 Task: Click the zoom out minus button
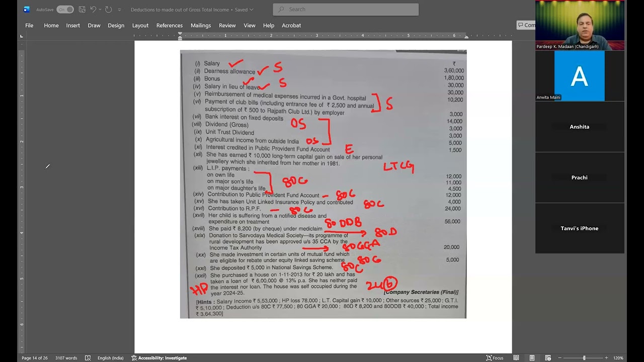[560, 358]
